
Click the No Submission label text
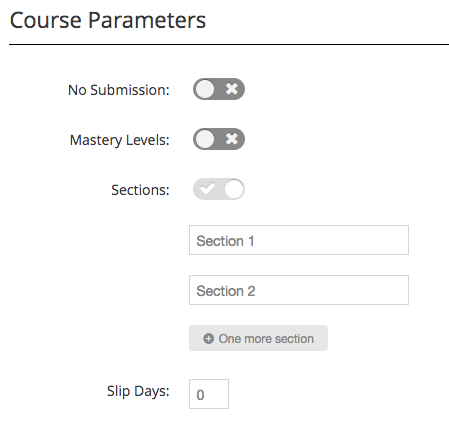[x=119, y=90]
